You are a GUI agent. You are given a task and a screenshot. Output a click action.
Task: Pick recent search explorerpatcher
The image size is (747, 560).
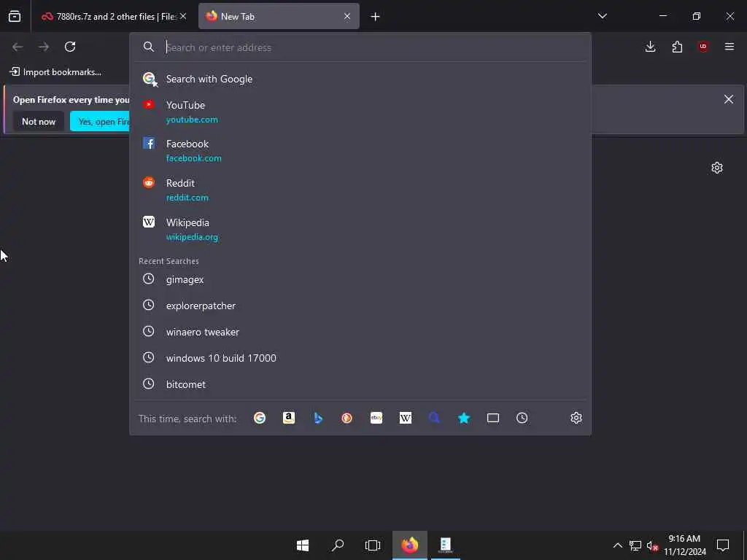click(x=360, y=306)
